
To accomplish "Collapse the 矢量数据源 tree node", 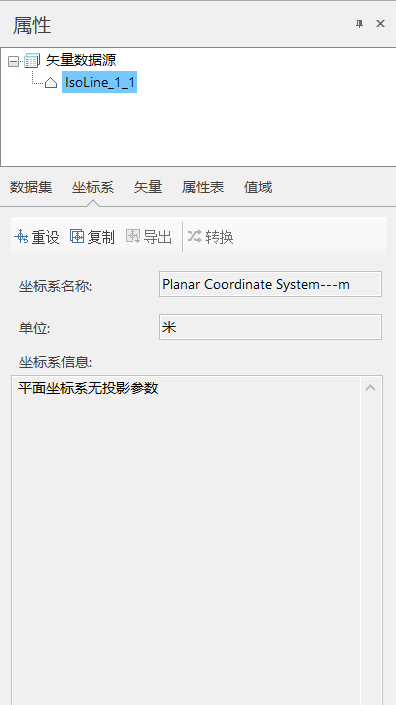I will click(x=13, y=61).
